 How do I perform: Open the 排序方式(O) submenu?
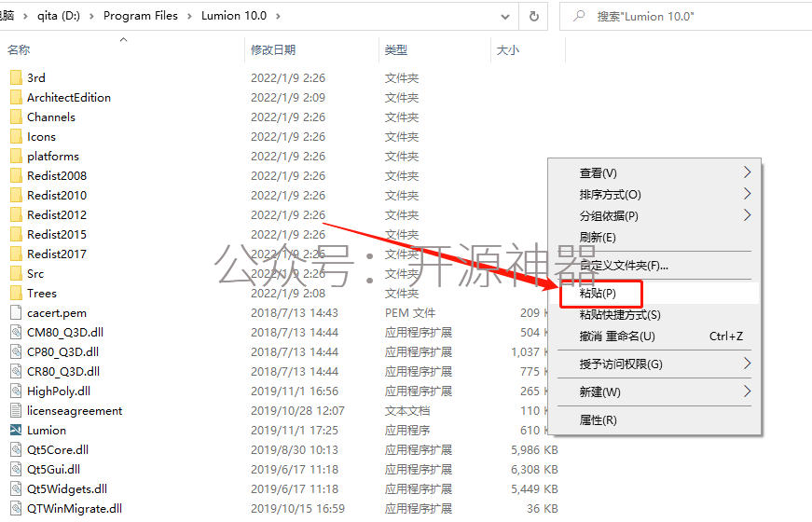coord(654,194)
